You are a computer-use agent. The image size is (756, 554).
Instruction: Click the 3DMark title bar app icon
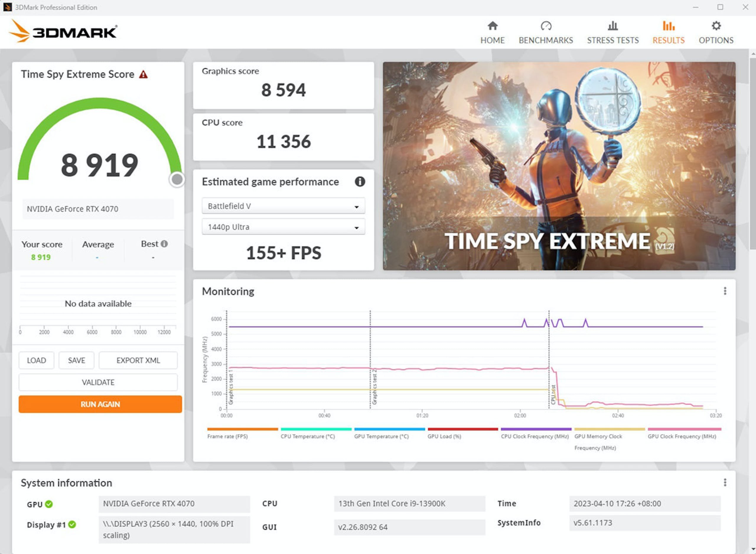tap(7, 7)
